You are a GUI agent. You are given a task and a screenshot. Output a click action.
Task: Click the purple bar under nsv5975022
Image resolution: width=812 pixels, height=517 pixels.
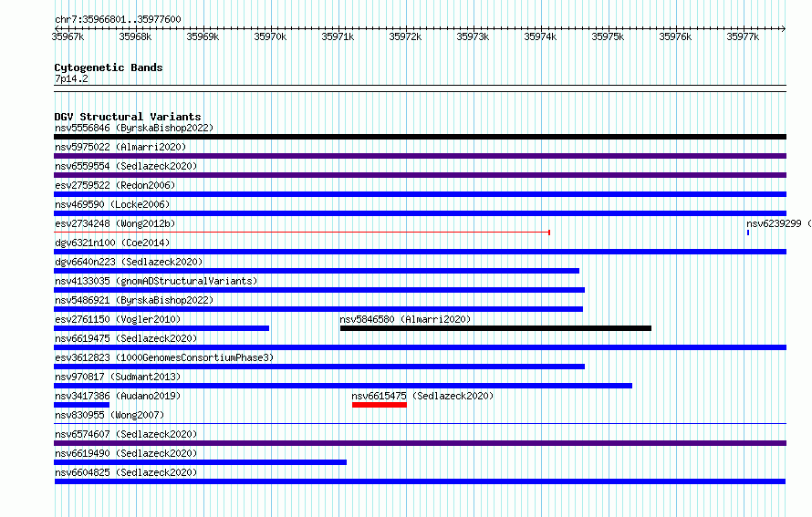tap(420, 156)
